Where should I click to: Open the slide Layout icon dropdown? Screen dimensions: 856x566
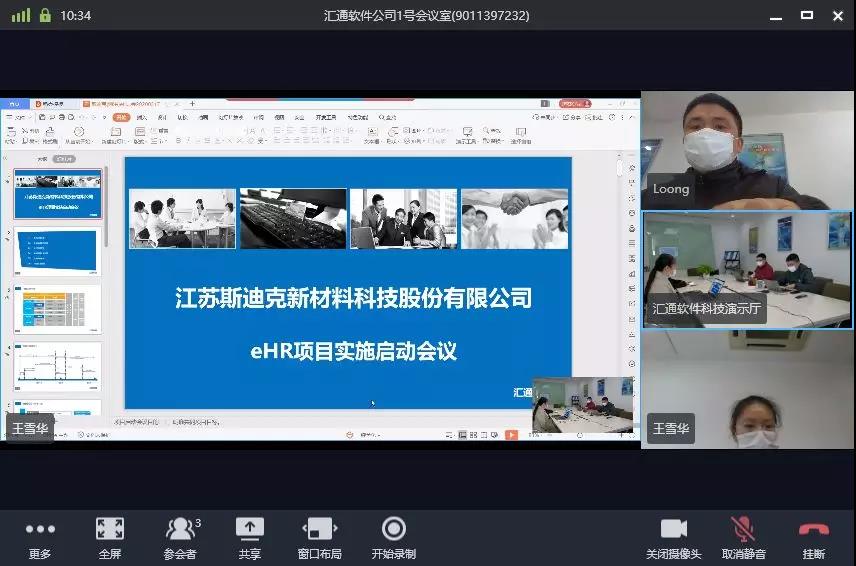click(x=140, y=134)
